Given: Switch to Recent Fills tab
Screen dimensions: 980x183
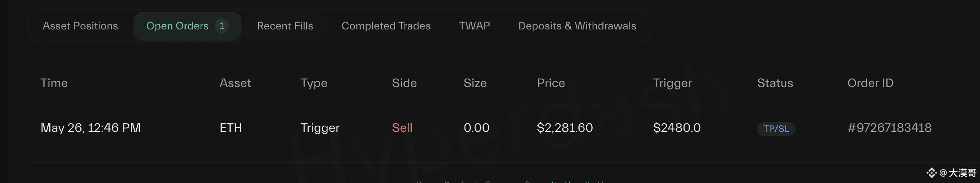Looking at the screenshot, I should [285, 26].
